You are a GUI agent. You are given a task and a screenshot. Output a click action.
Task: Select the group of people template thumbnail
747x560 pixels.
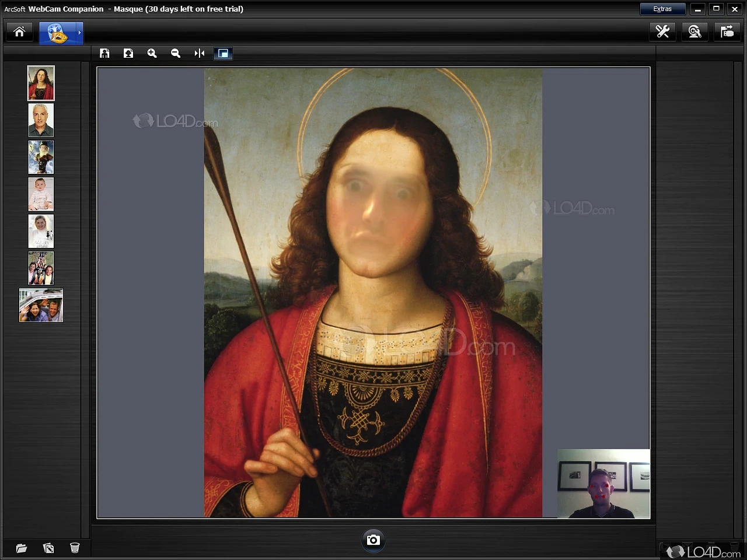click(x=41, y=268)
